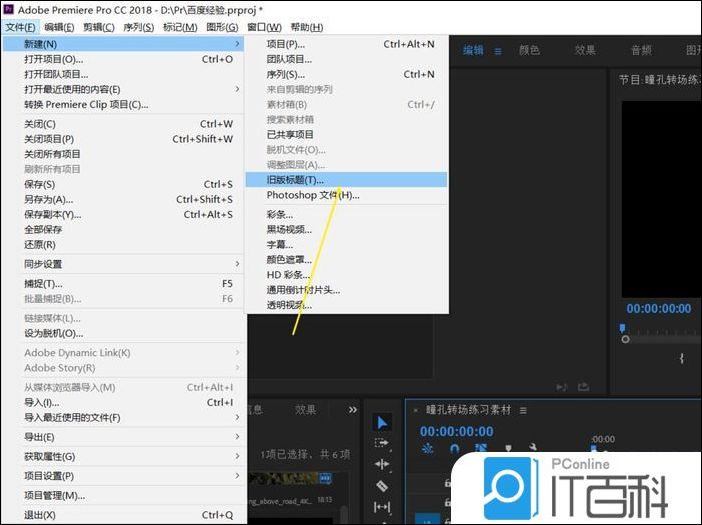Select the Ripple Edit tool
This screenshot has width=702, height=525.
point(381,464)
